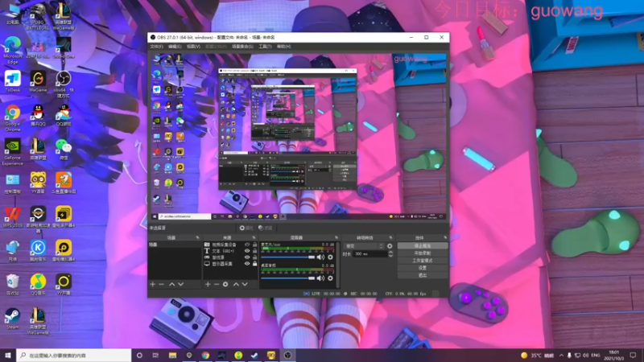Move scene up in Scenes panel
This screenshot has width=644, height=362.
[171, 284]
